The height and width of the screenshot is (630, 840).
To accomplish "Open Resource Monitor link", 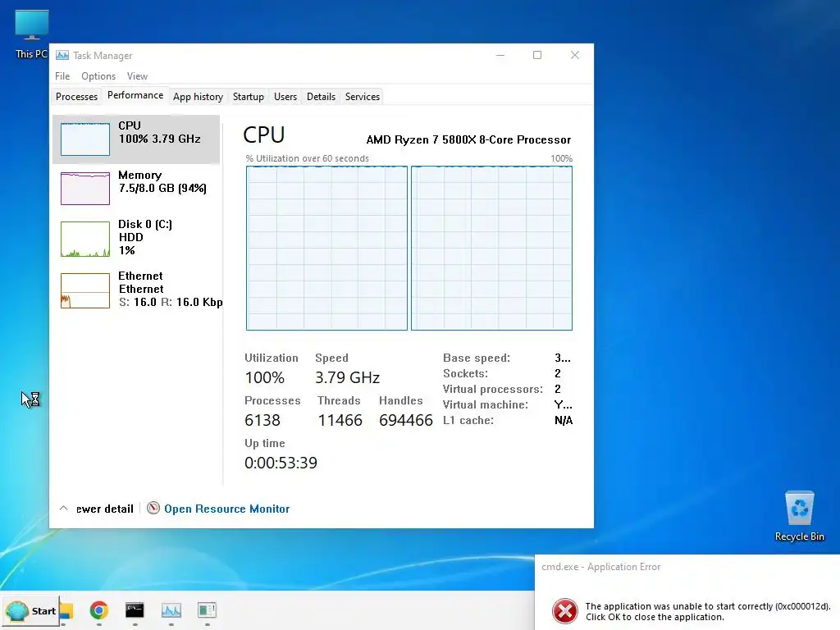I will pyautogui.click(x=226, y=509).
